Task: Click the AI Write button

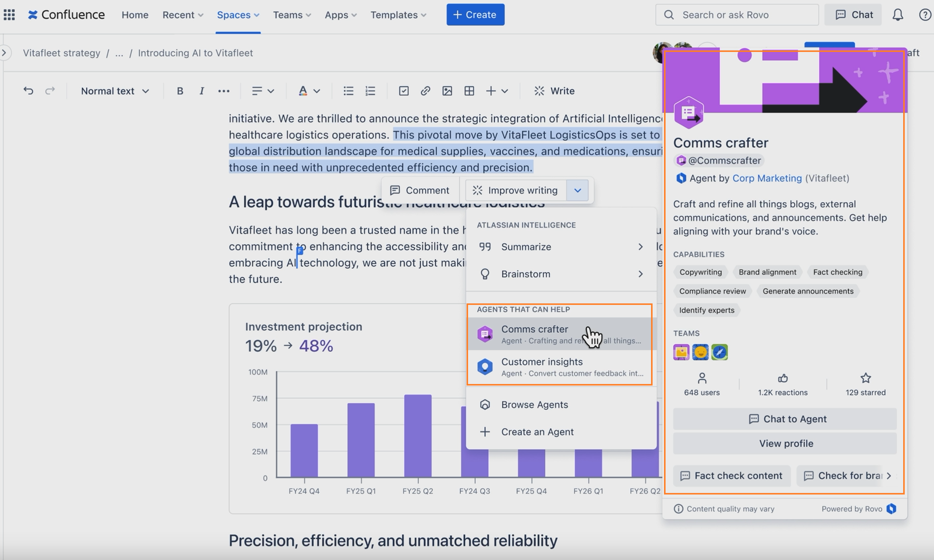Action: pos(554,91)
